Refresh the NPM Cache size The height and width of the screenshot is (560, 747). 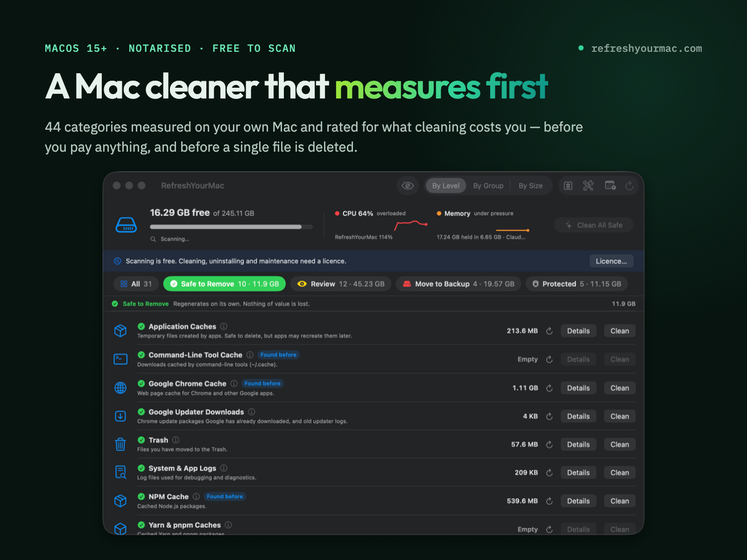[550, 501]
